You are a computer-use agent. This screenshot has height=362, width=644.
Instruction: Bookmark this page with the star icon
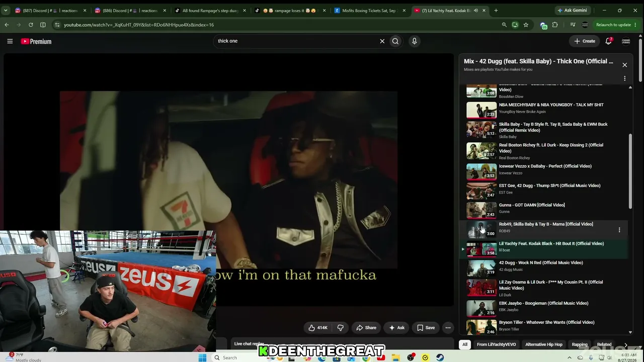[526, 25]
